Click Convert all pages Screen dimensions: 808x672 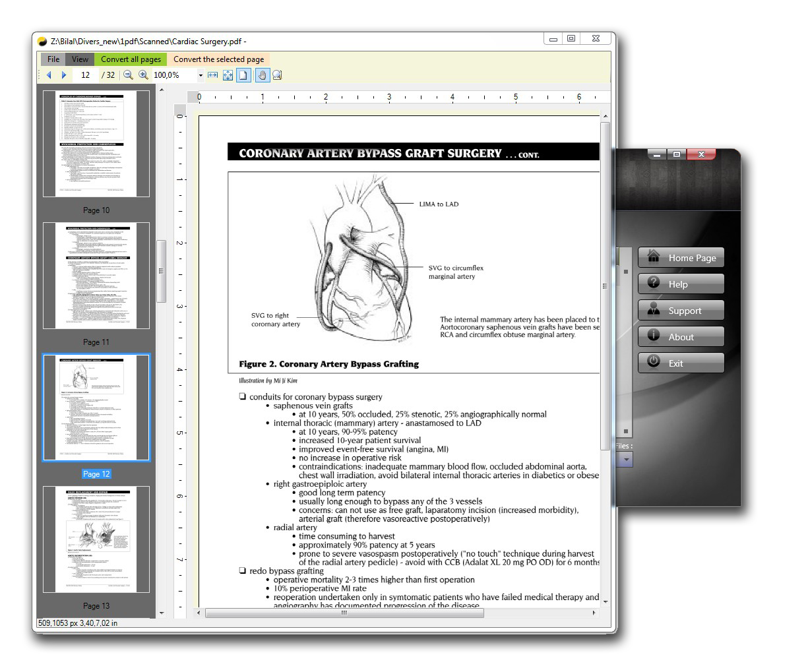[131, 59]
